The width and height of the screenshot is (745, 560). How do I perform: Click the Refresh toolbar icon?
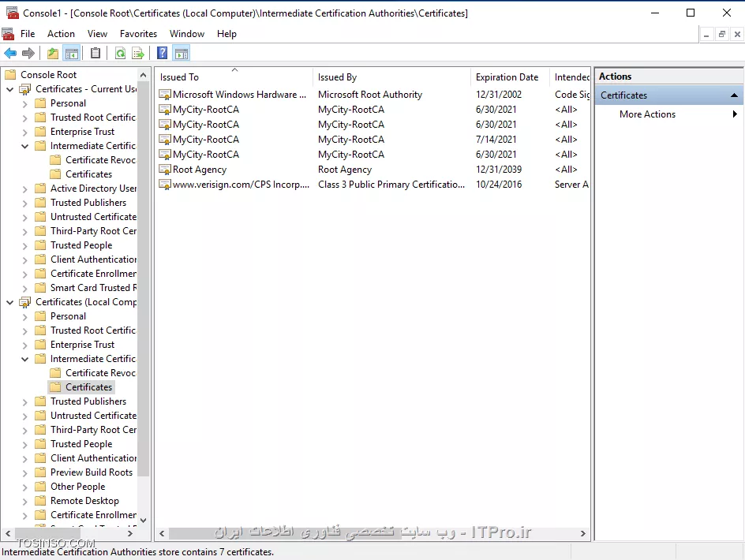point(120,53)
